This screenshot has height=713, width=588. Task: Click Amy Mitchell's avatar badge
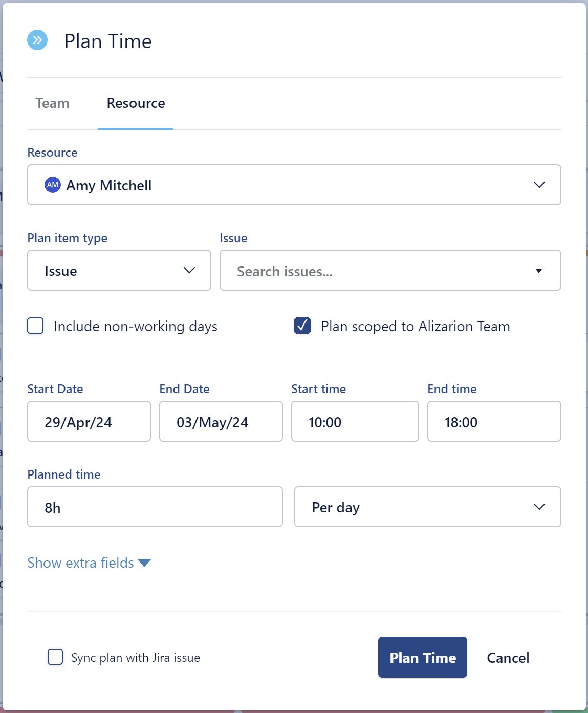click(52, 185)
